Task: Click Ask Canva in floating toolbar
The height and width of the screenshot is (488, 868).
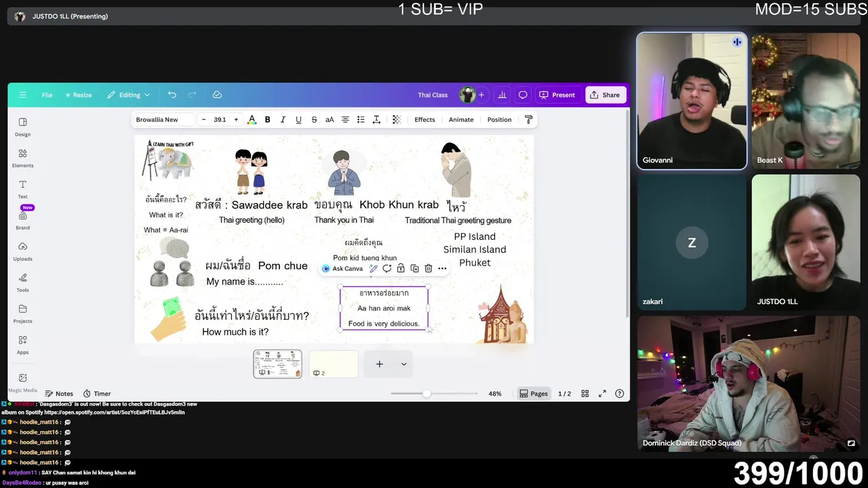Action: (342, 268)
